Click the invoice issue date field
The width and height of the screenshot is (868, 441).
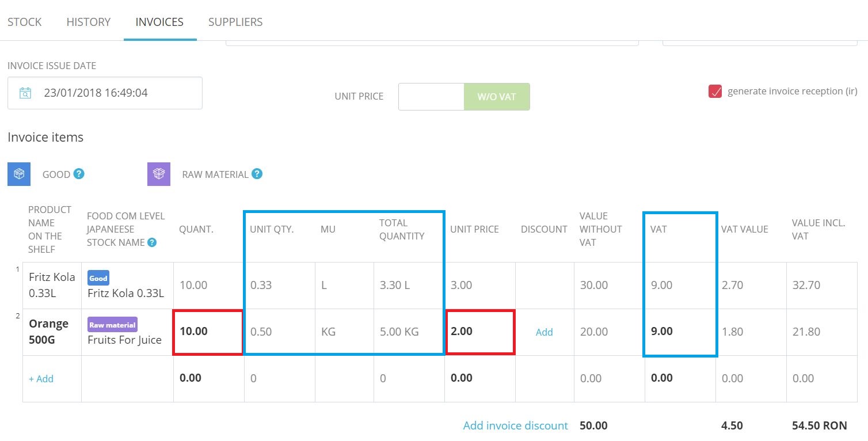(x=115, y=93)
